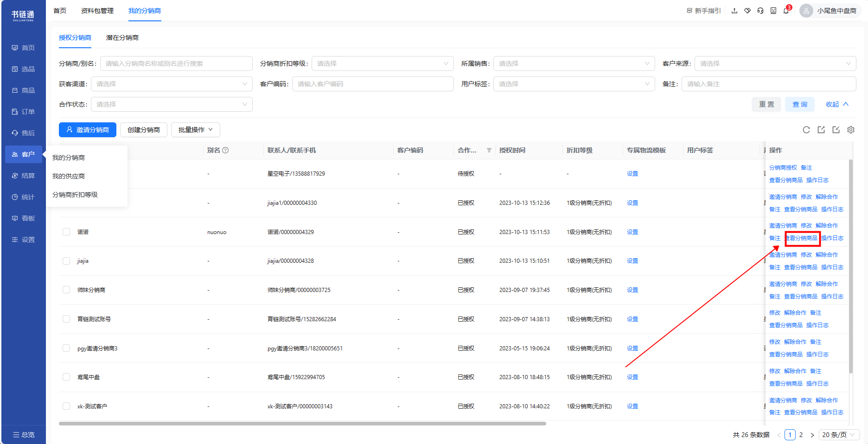Open 分销商折扣等级 filter dropdown
The height and width of the screenshot is (444, 868).
pos(383,63)
